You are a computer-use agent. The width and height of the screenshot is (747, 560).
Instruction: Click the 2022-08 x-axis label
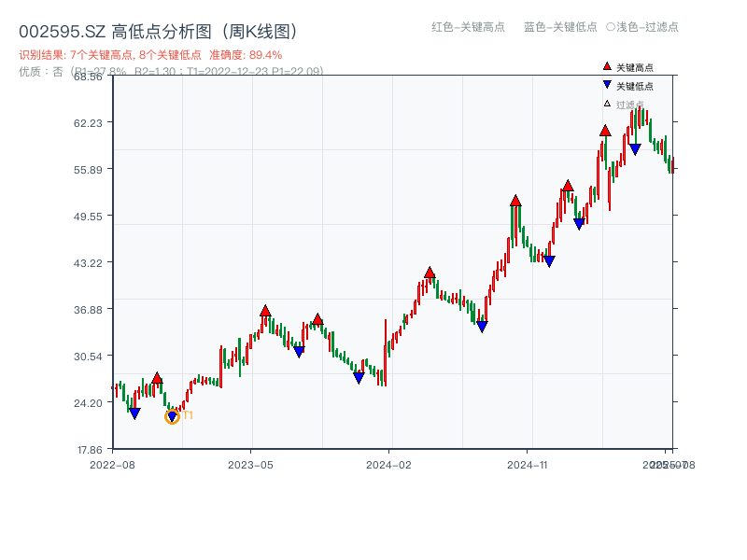(x=112, y=465)
